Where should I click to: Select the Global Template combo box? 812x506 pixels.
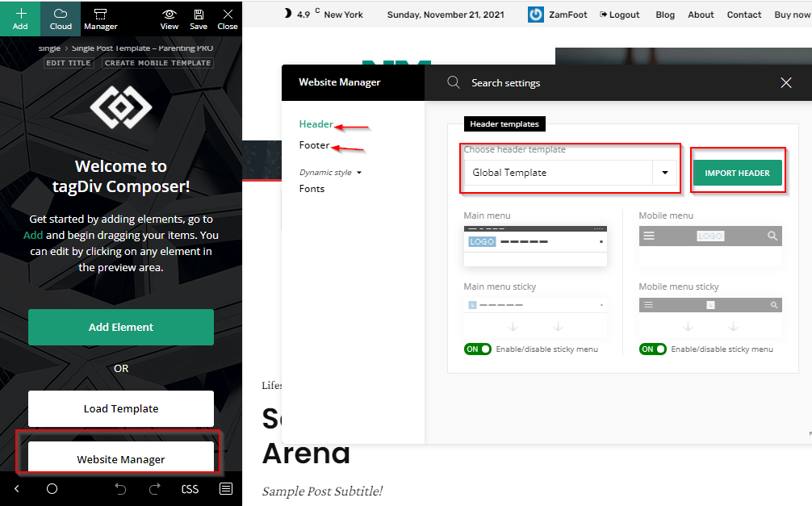point(570,173)
